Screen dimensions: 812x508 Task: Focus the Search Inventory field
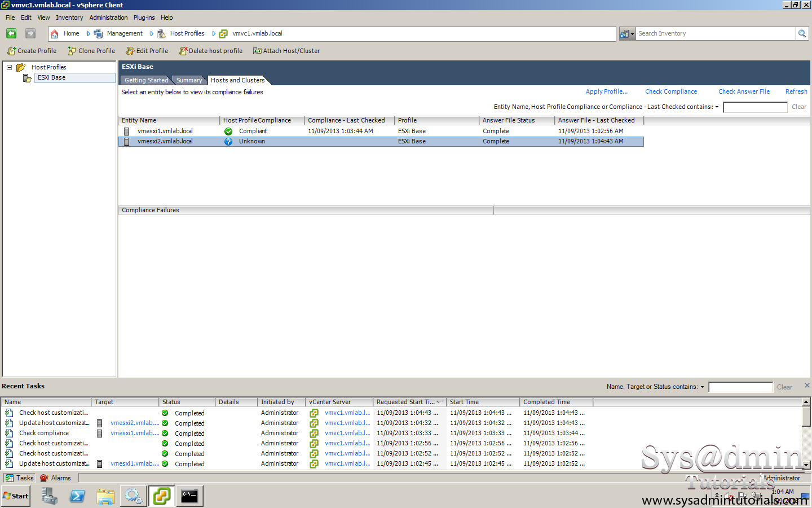tap(716, 33)
